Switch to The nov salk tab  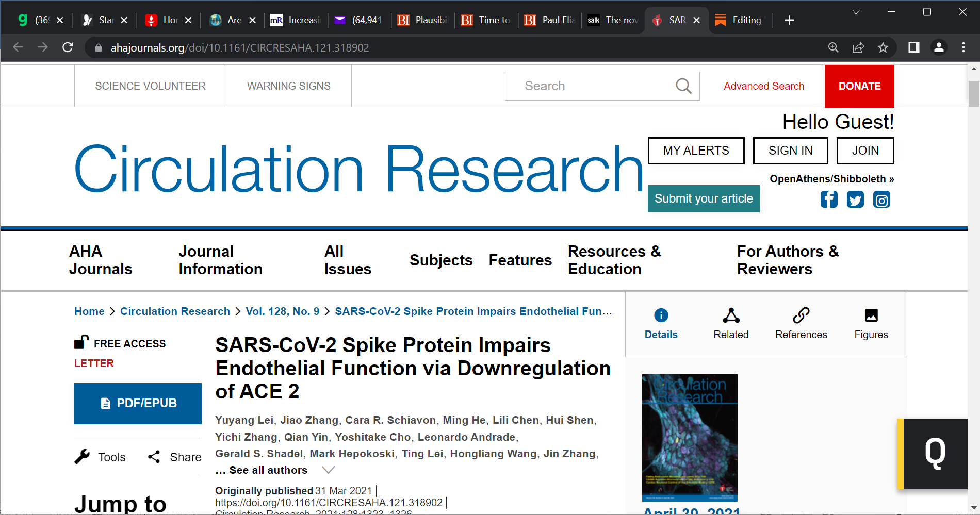coord(613,20)
